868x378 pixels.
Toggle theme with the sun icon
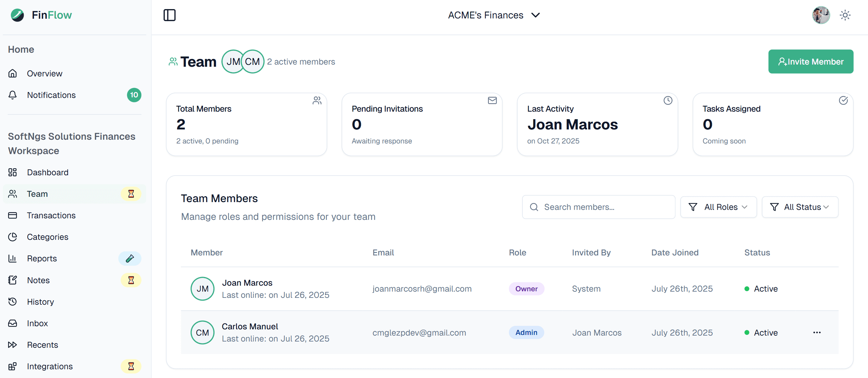click(845, 15)
